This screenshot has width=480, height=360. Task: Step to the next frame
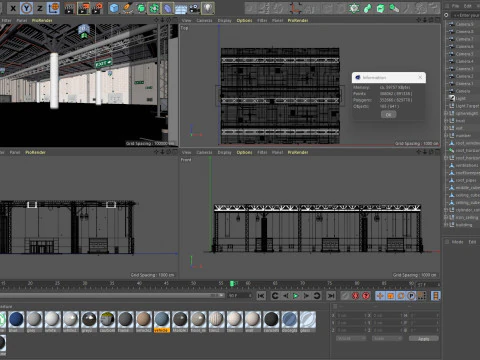306,296
